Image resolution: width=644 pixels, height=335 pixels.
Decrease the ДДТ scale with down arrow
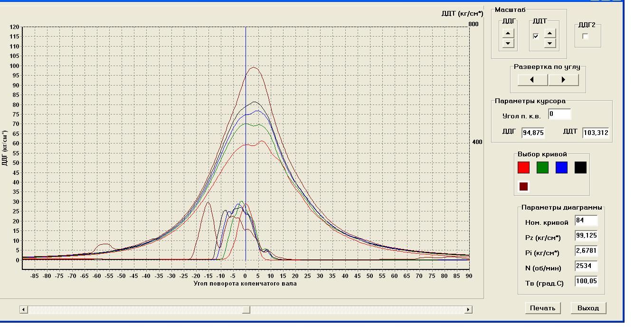[550, 43]
